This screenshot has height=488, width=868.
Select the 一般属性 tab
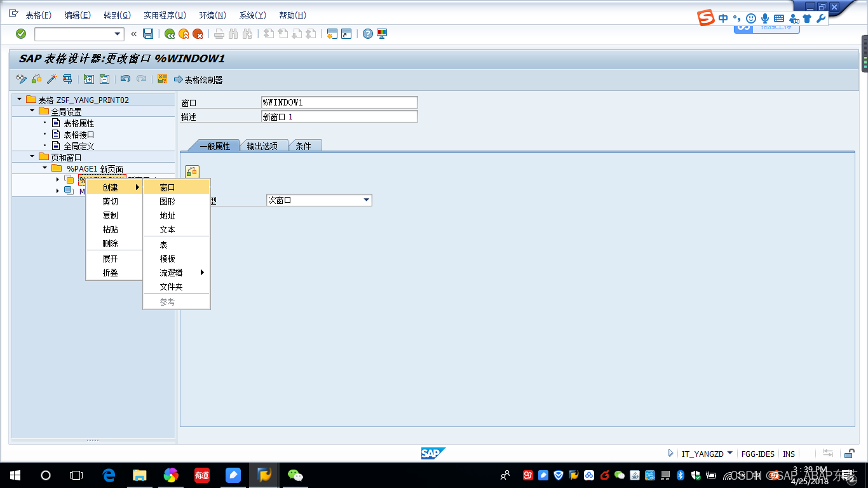click(x=215, y=146)
